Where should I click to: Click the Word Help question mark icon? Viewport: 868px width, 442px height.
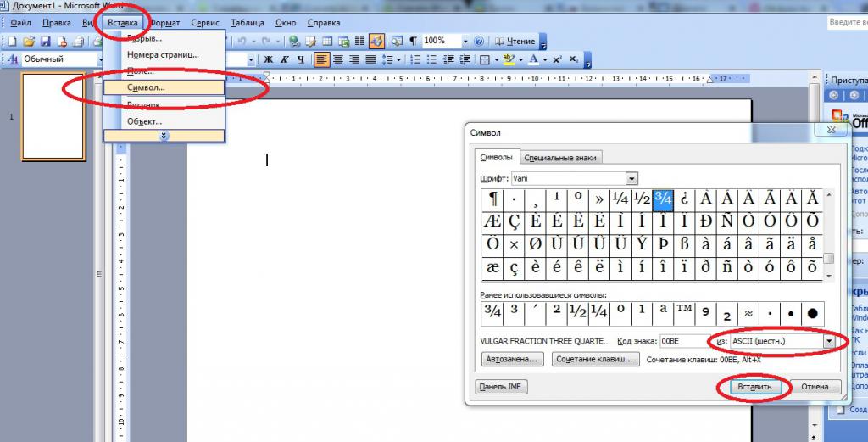tap(480, 41)
